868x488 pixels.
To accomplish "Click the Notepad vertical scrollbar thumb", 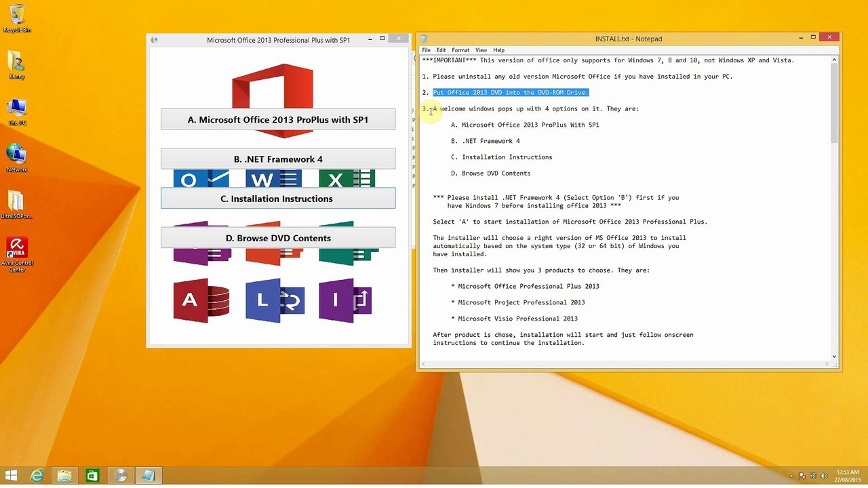I will tap(834, 104).
